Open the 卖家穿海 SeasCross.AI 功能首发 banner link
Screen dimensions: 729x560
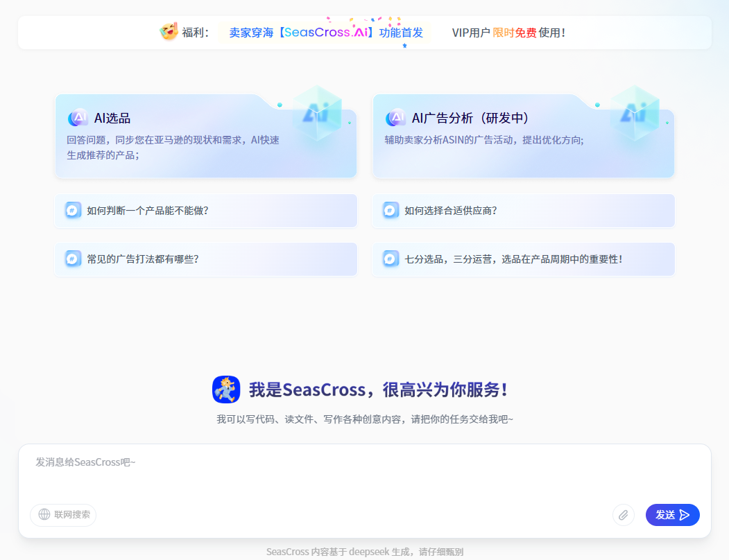[326, 33]
